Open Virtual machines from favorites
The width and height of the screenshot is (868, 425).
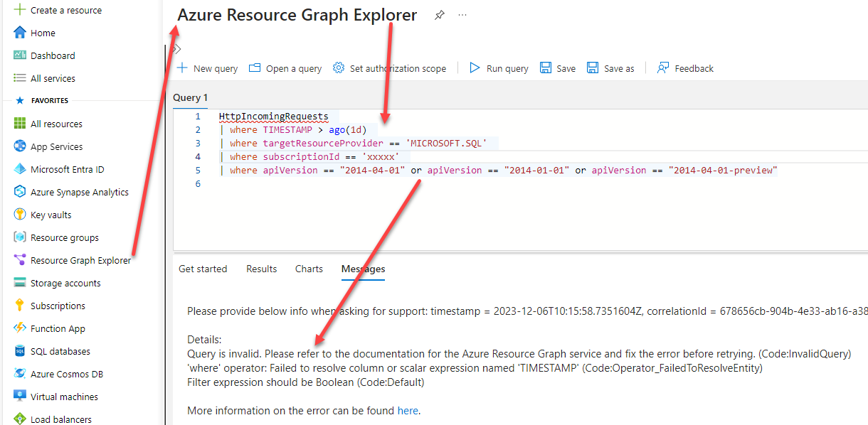[x=64, y=397]
